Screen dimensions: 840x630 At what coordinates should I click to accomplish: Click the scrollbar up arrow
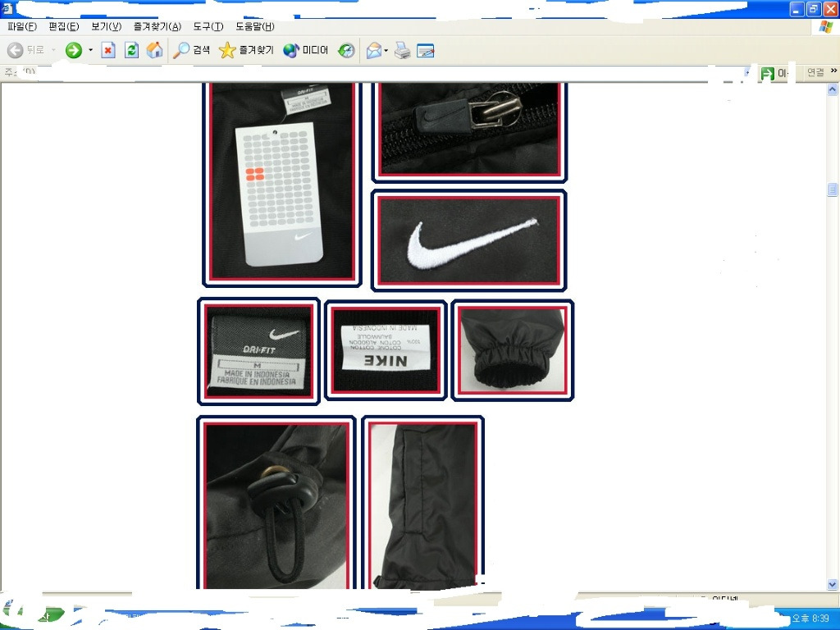[832, 89]
